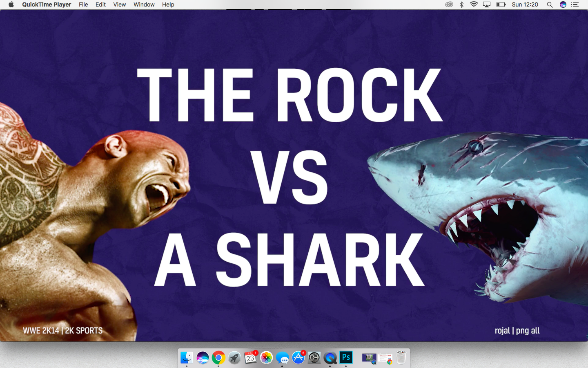Click the WWE 2K14 | 2K SPORTS credit
The image size is (588, 368).
63,330
